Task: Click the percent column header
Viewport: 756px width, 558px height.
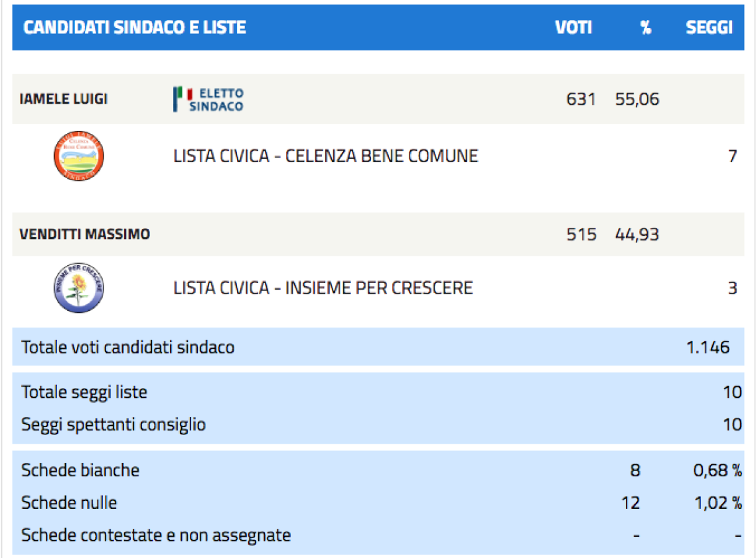Action: click(646, 27)
